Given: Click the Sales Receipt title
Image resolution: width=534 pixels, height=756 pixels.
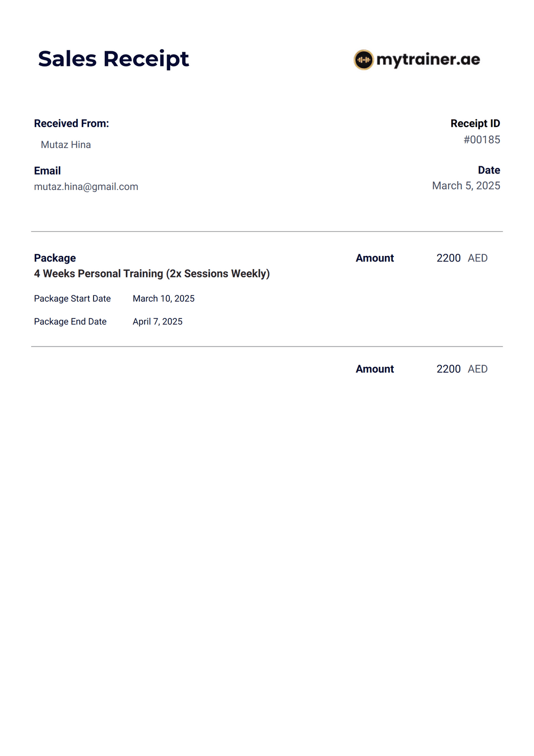Looking at the screenshot, I should click(x=114, y=59).
